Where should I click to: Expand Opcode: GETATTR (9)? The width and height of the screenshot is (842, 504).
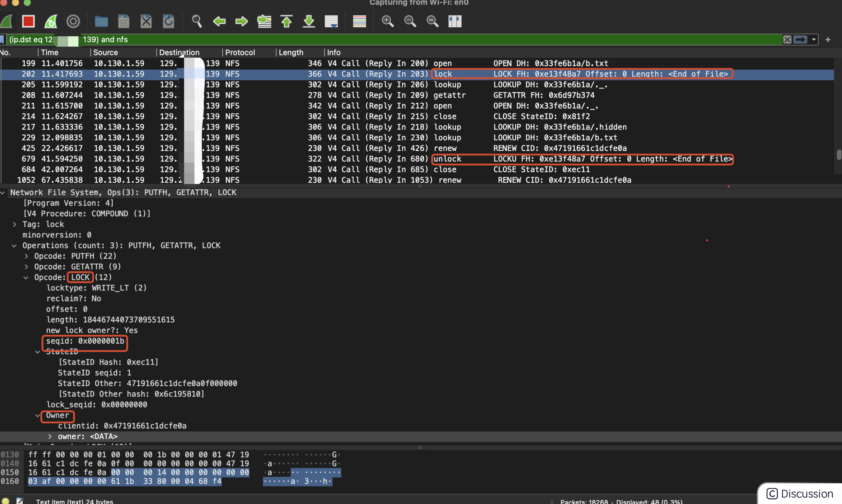26,267
